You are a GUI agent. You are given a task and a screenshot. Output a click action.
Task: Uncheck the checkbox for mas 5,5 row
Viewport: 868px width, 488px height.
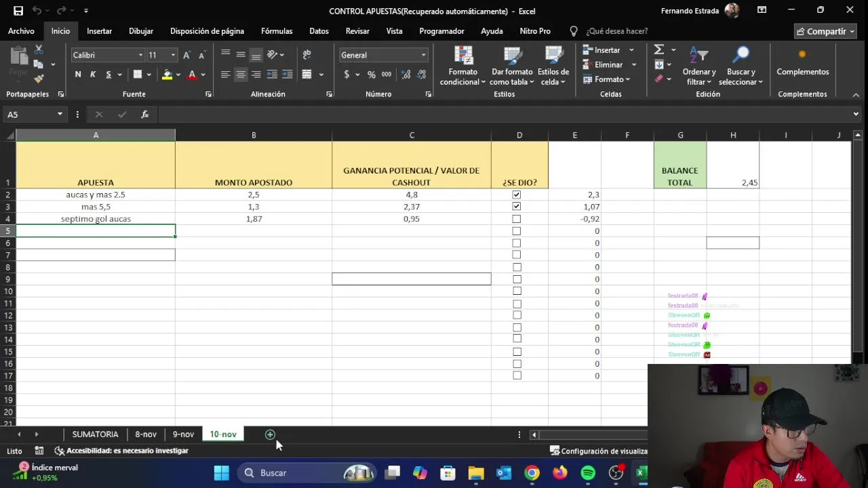tap(517, 207)
